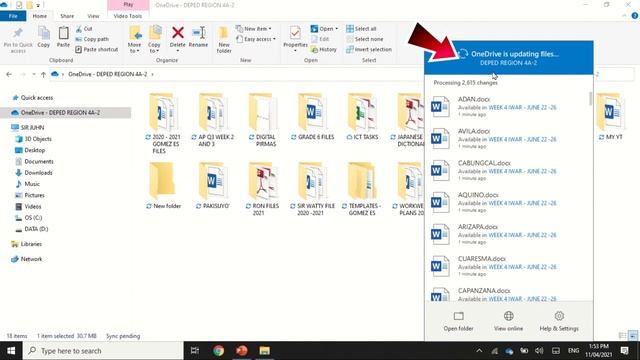Click the Edit command in the Open group
The image size is (640, 360).
pyautogui.click(x=320, y=39)
